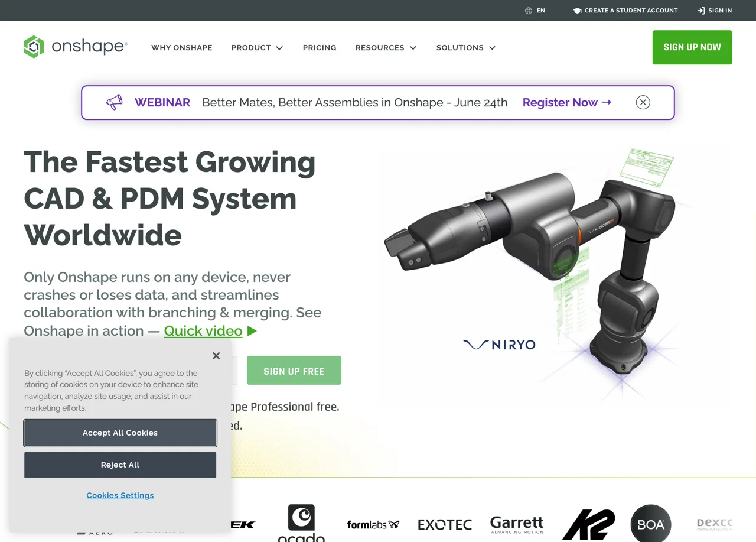756x542 pixels.
Task: Click the Sign Up Free button
Action: (x=294, y=371)
